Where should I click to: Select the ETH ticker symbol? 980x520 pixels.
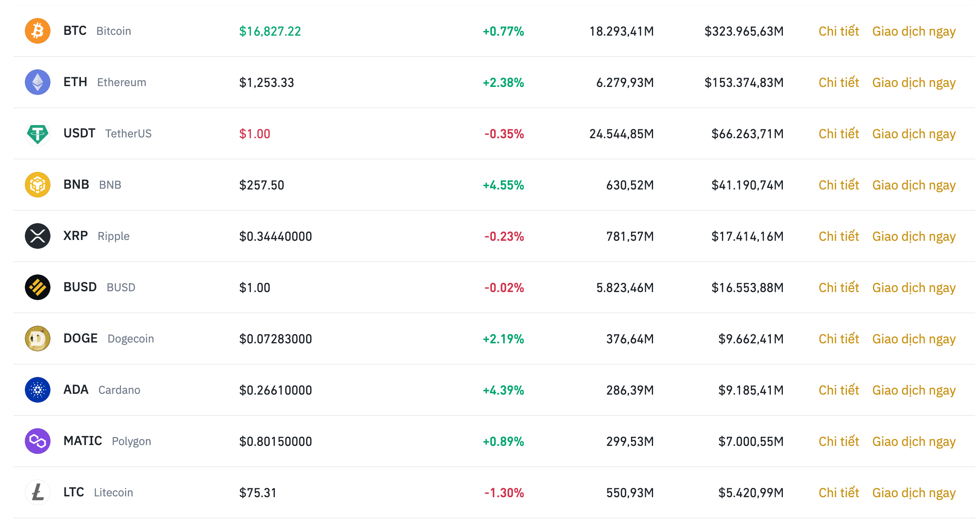(75, 82)
